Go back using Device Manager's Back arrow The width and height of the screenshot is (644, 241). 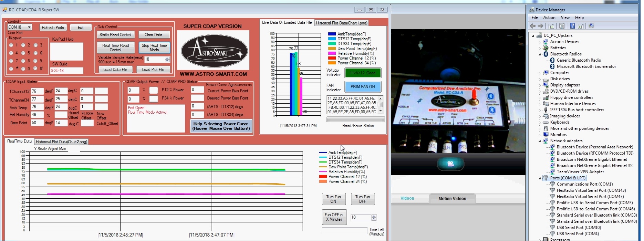(x=533, y=26)
